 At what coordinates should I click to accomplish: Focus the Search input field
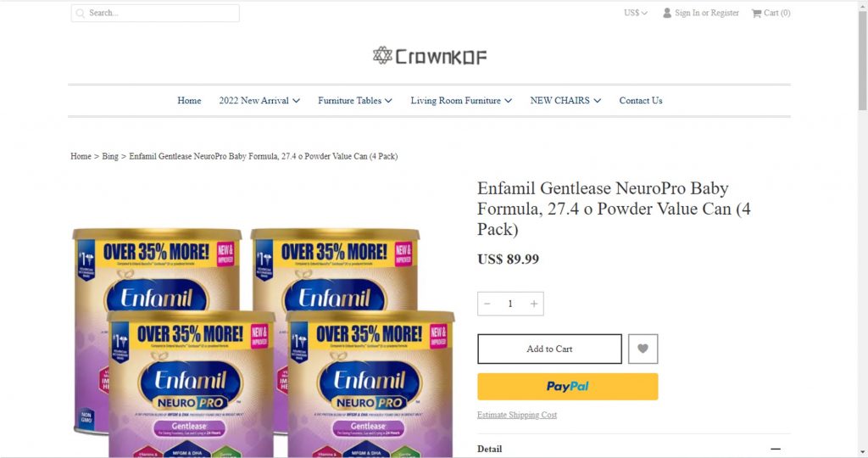click(x=155, y=13)
